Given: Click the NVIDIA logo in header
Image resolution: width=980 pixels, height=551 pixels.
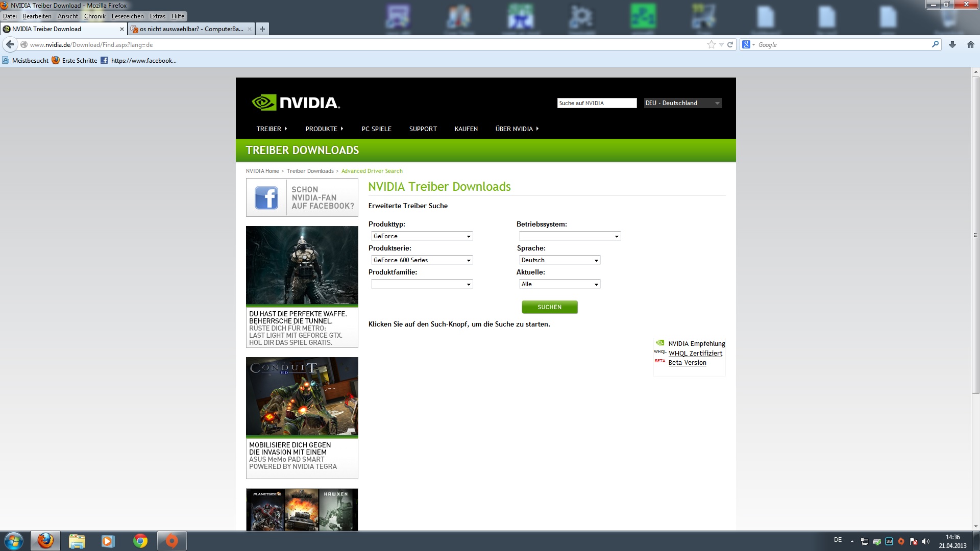Looking at the screenshot, I should [x=296, y=103].
